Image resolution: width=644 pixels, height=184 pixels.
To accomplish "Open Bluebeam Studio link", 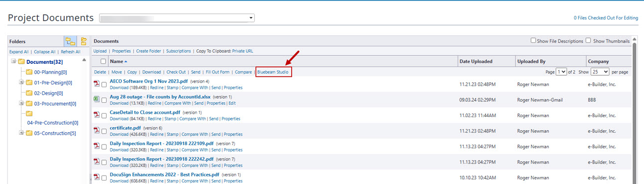I will point(273,72).
